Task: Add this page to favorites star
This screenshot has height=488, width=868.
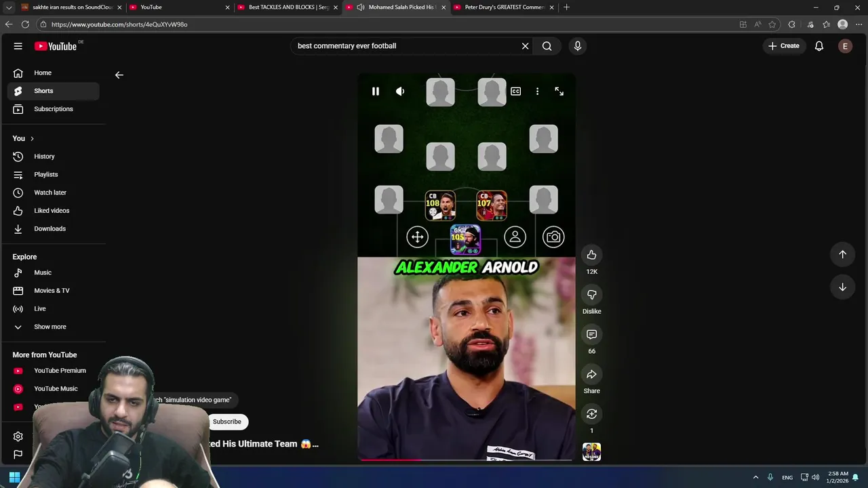Action: pos(772,24)
